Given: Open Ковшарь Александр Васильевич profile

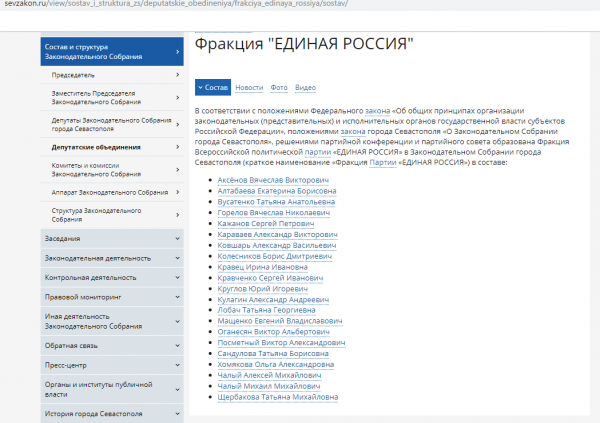Looking at the screenshot, I should pyautogui.click(x=277, y=245).
